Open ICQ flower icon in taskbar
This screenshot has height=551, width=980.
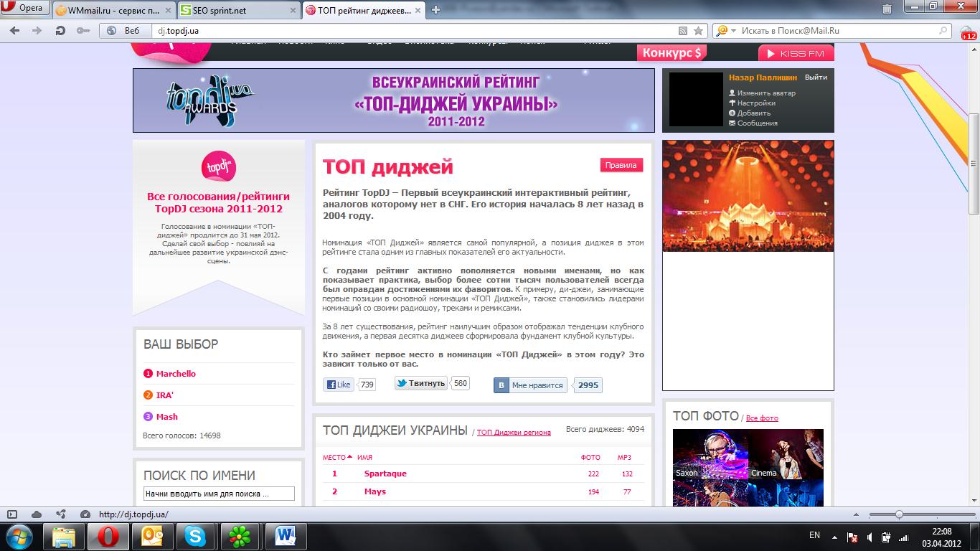pyautogui.click(x=239, y=537)
